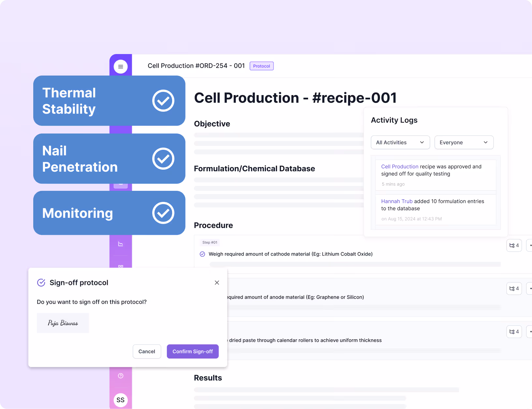Screen dimensions: 532x409
Task: Open the dashboard grid icon in sidebar
Action: tap(121, 267)
